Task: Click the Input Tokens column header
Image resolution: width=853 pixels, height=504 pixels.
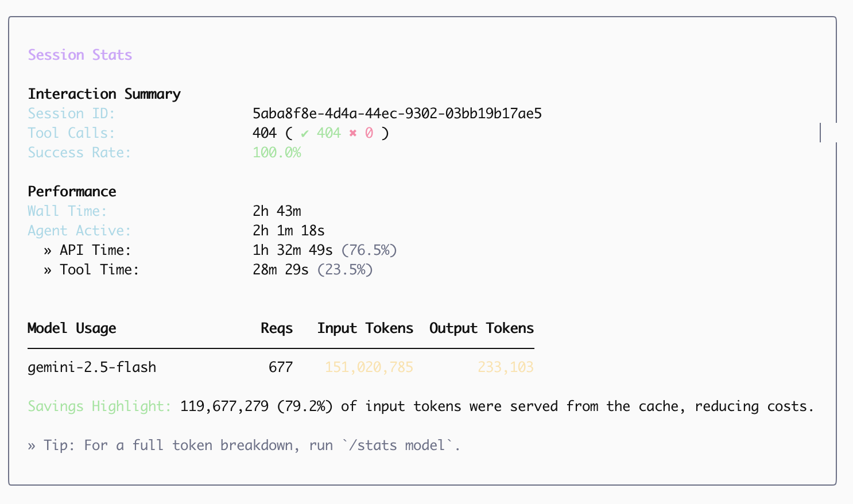Action: click(x=365, y=328)
